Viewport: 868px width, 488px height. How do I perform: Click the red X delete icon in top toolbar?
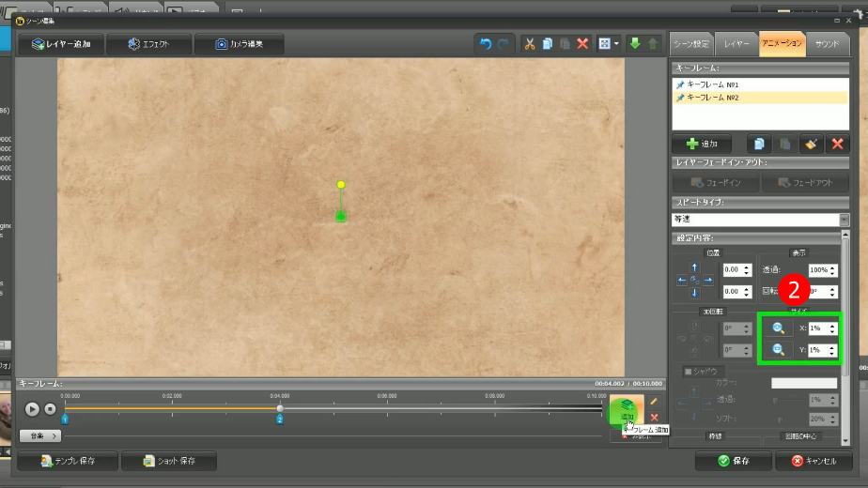(582, 44)
